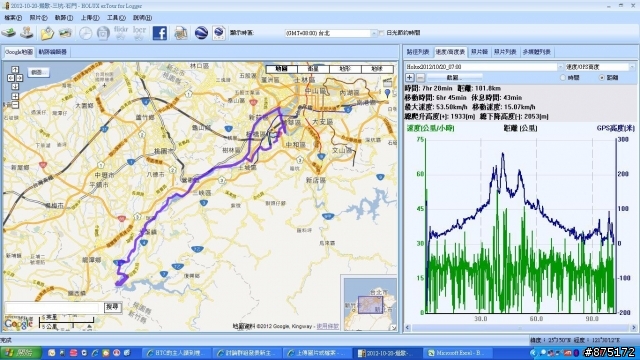Switch to the 多媒體列表 tab

tap(537, 52)
